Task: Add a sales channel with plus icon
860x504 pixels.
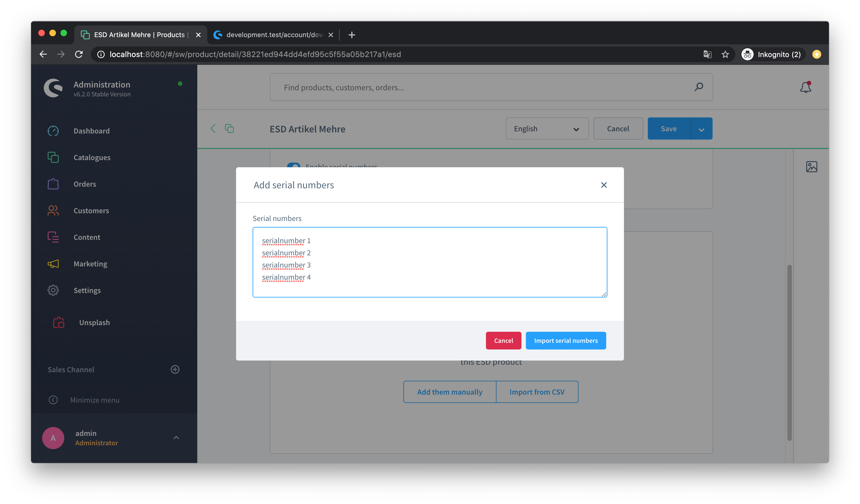Action: [175, 370]
